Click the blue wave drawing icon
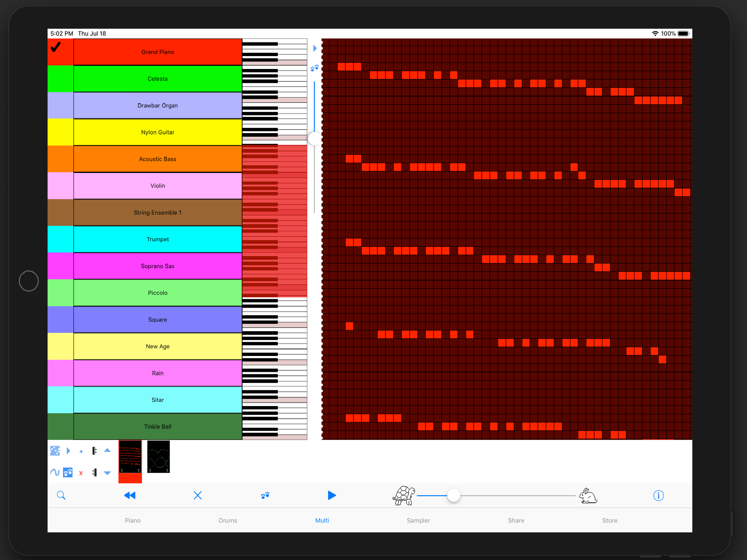Image resolution: width=747 pixels, height=560 pixels. 55,472
